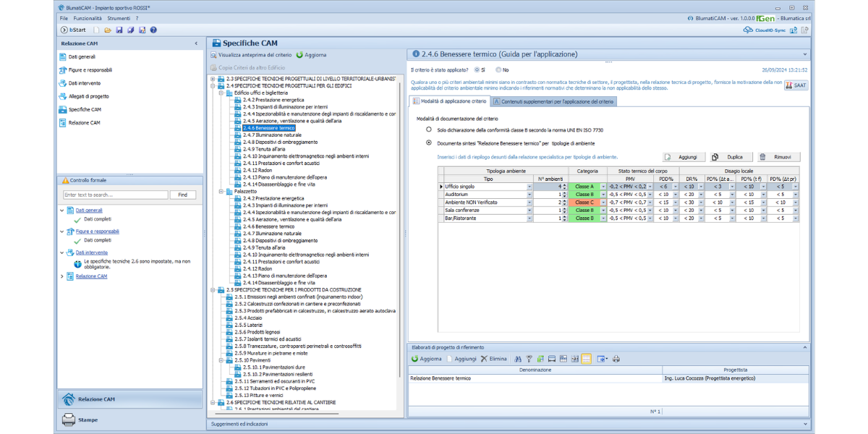This screenshot has width=868, height=434.
Task: Collapse the Relazione CAM side panel chevron
Action: [197, 43]
